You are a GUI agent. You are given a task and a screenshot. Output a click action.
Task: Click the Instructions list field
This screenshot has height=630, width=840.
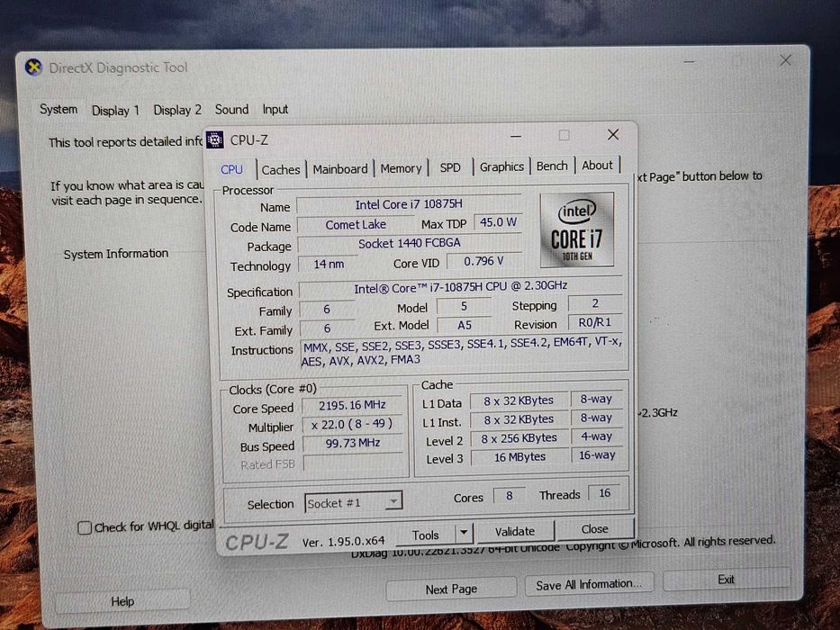[463, 353]
